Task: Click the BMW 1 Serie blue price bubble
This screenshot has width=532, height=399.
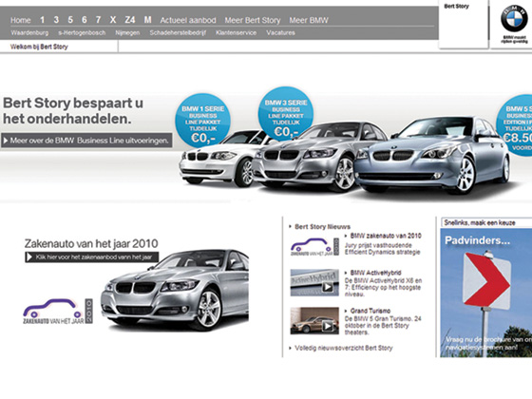Action: click(202, 122)
